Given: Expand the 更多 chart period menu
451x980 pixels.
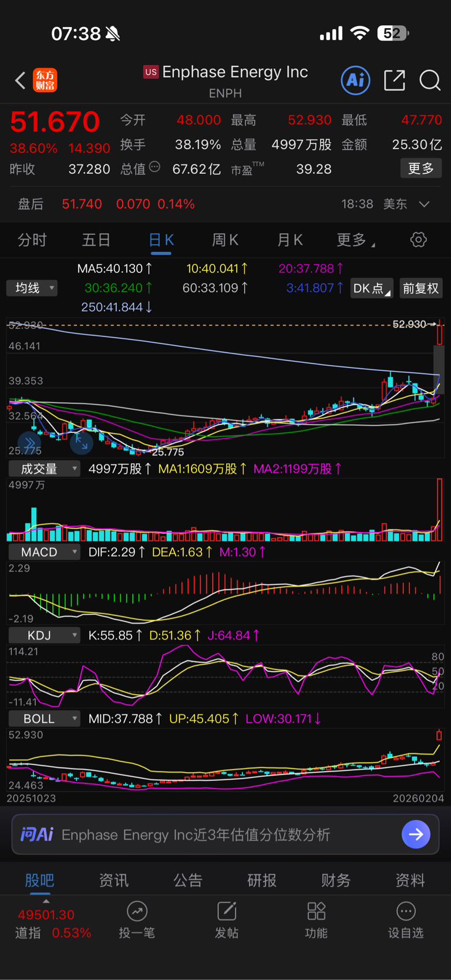Looking at the screenshot, I should (x=356, y=240).
